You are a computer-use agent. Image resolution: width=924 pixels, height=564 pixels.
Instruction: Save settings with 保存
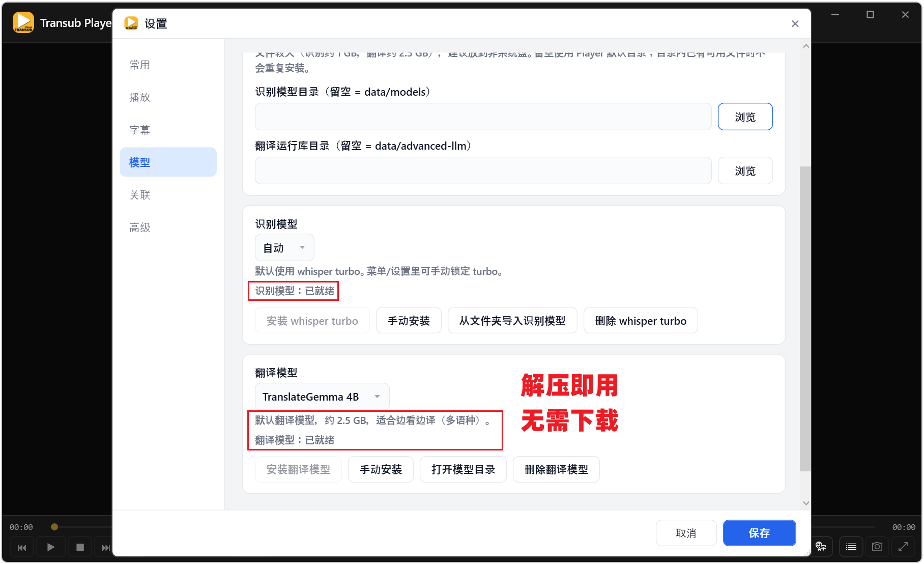[x=759, y=533]
